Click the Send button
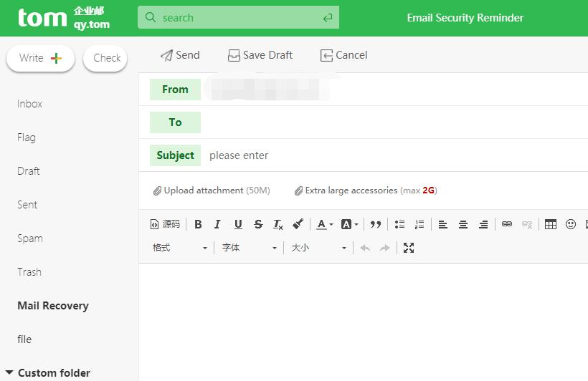Screen dimensions: 588x381 180,55
